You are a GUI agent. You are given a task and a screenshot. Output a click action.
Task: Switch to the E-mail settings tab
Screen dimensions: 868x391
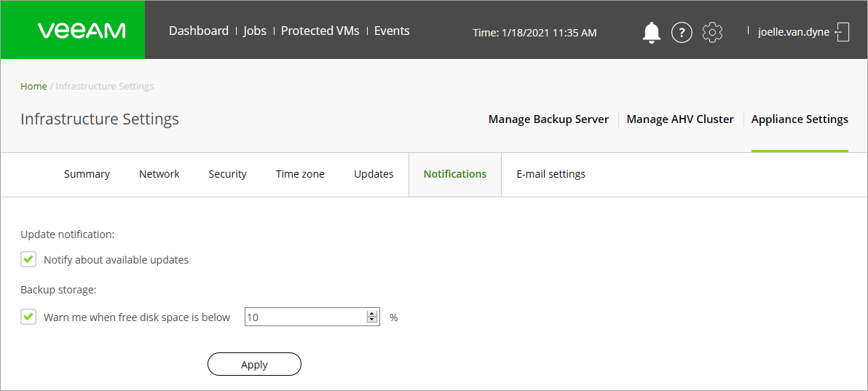[x=551, y=174]
